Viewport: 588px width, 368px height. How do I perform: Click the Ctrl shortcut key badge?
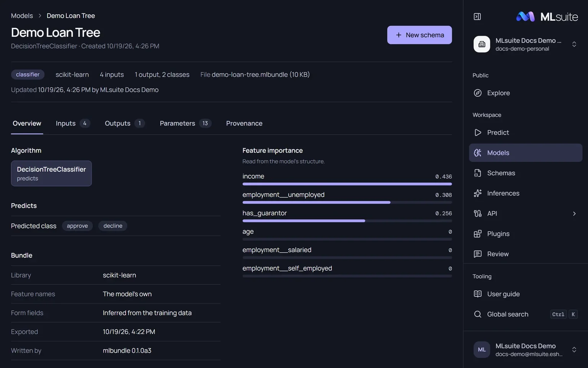point(558,314)
